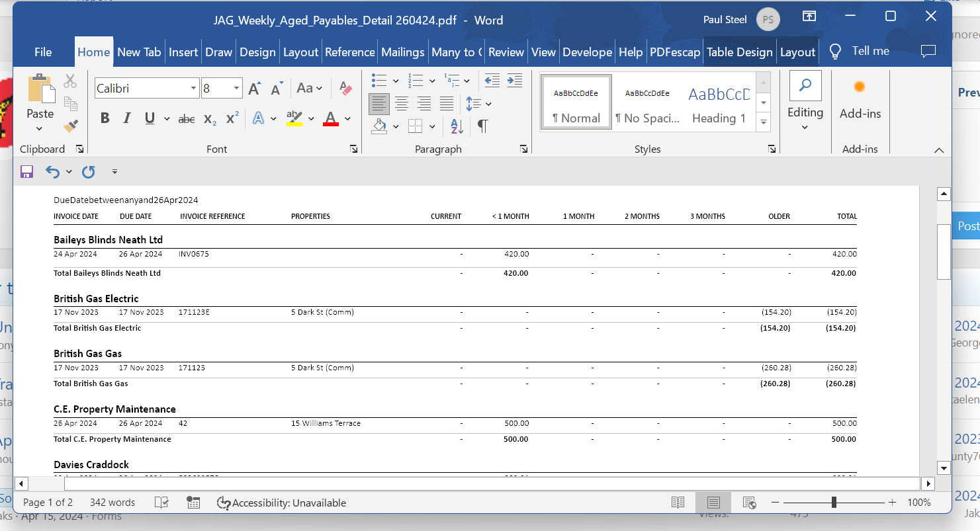Apply the Normal style
980x531 pixels.
pyautogui.click(x=576, y=103)
